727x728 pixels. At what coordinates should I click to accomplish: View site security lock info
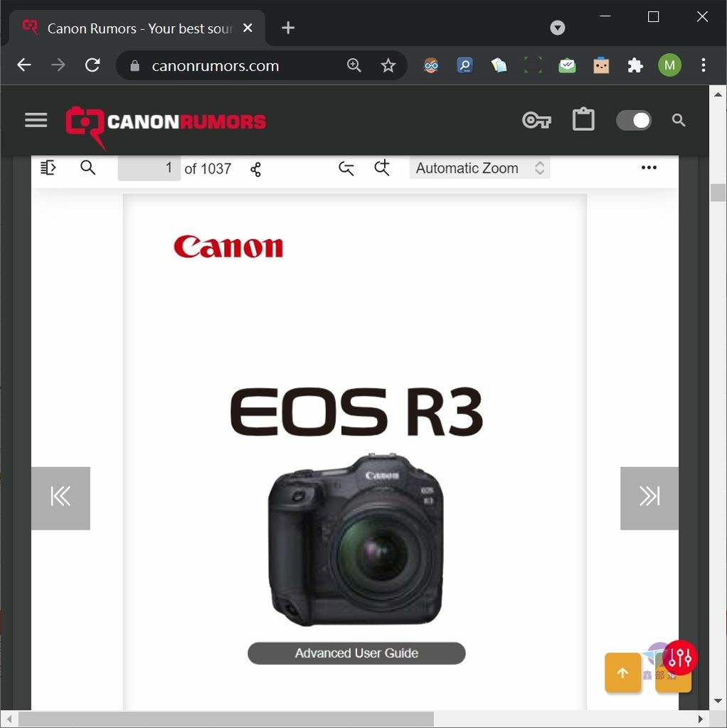(134, 66)
